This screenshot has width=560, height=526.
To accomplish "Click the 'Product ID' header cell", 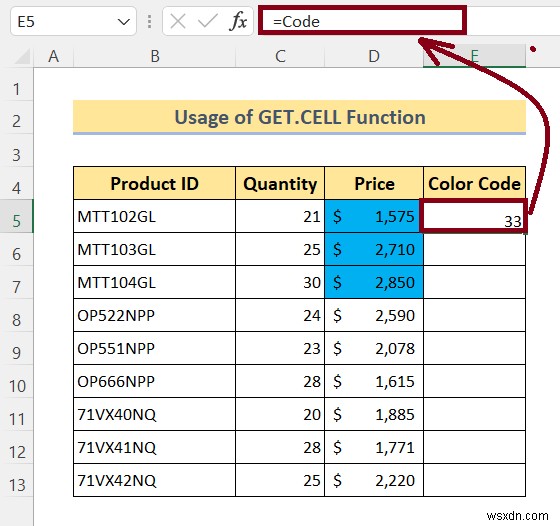I will click(x=154, y=183).
